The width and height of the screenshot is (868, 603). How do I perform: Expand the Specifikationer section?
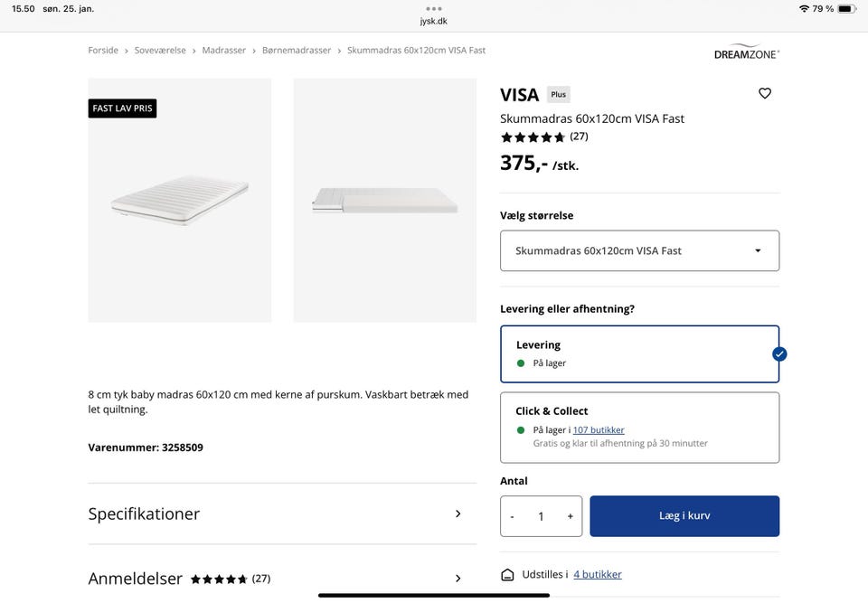pos(281,513)
